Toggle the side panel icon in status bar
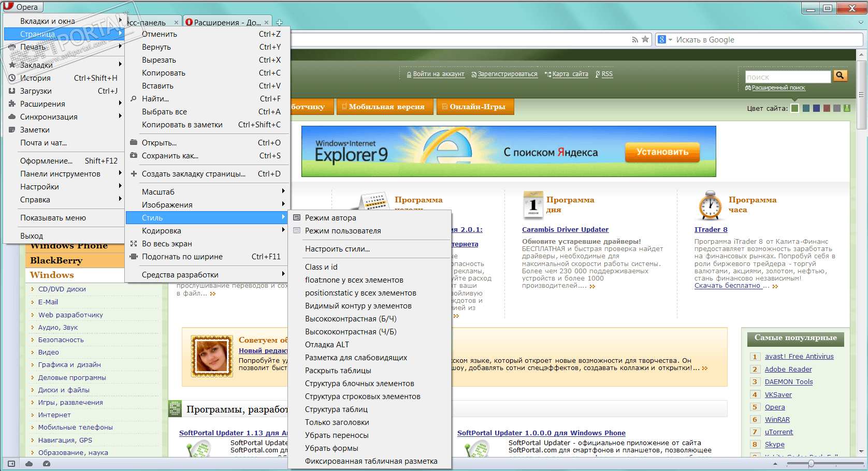 [11, 464]
